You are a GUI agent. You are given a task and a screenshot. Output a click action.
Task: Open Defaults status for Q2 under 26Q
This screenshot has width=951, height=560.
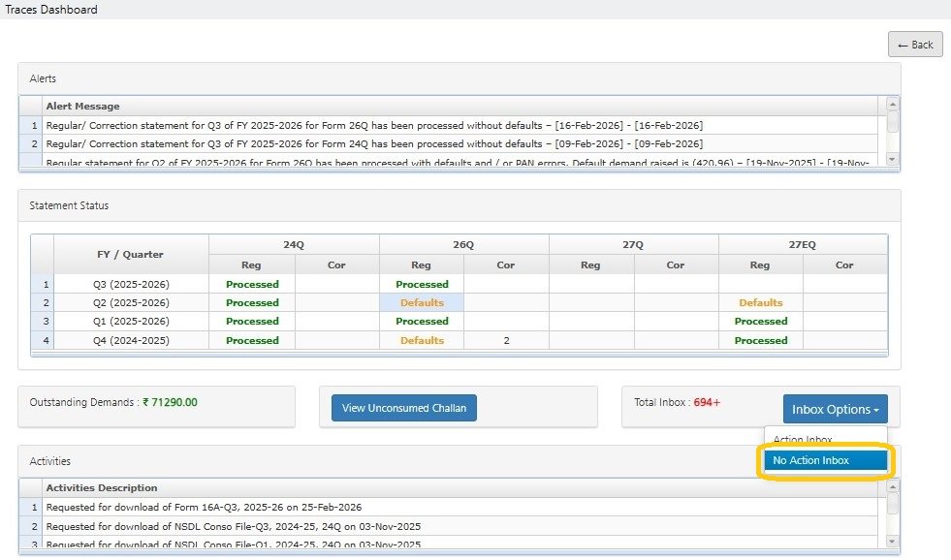coord(422,302)
